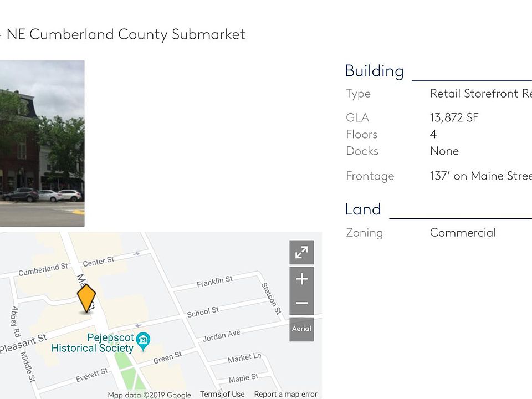532x399 pixels.
Task: Click the Pejepscot museum pin icon
Action: coord(143,339)
